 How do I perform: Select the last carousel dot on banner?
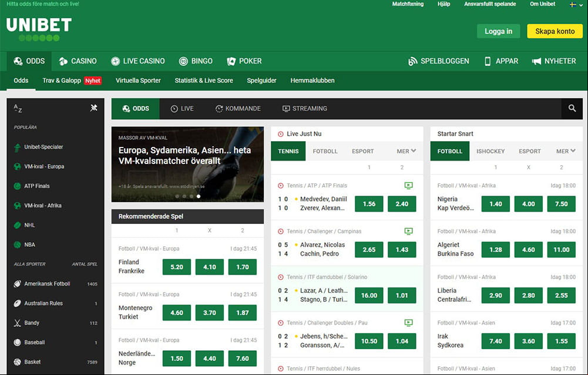(x=199, y=196)
